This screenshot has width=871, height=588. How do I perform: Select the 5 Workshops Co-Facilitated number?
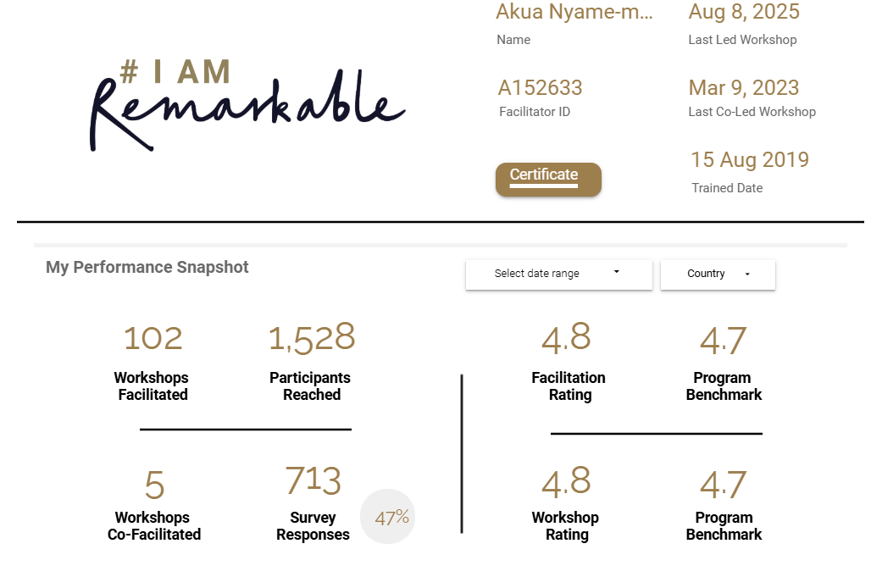tap(154, 485)
